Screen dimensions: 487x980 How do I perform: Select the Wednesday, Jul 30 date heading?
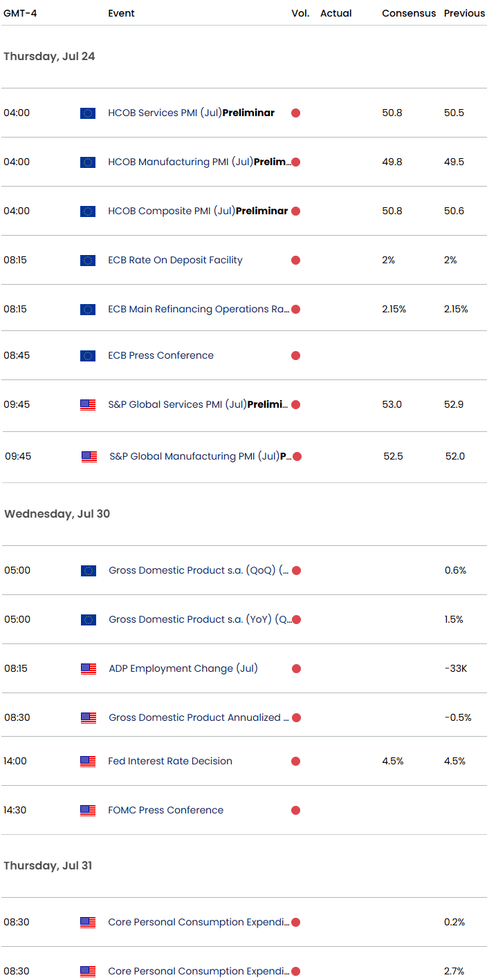(x=57, y=514)
